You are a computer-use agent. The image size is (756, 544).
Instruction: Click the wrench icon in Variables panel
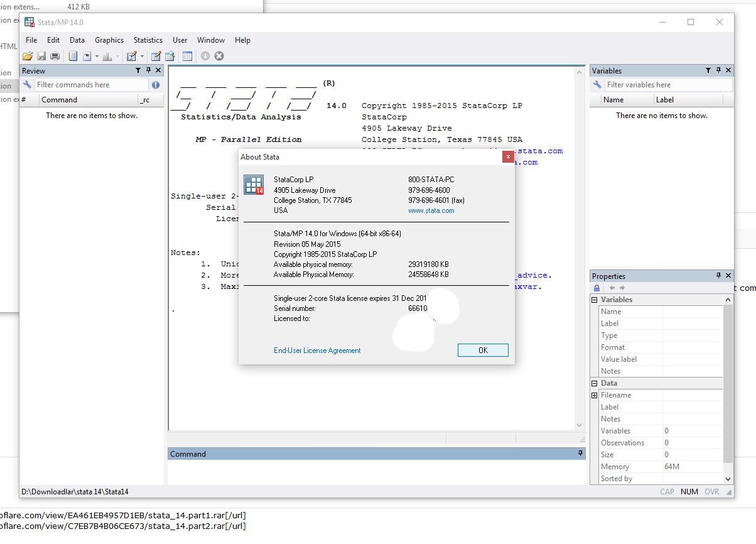(x=598, y=85)
